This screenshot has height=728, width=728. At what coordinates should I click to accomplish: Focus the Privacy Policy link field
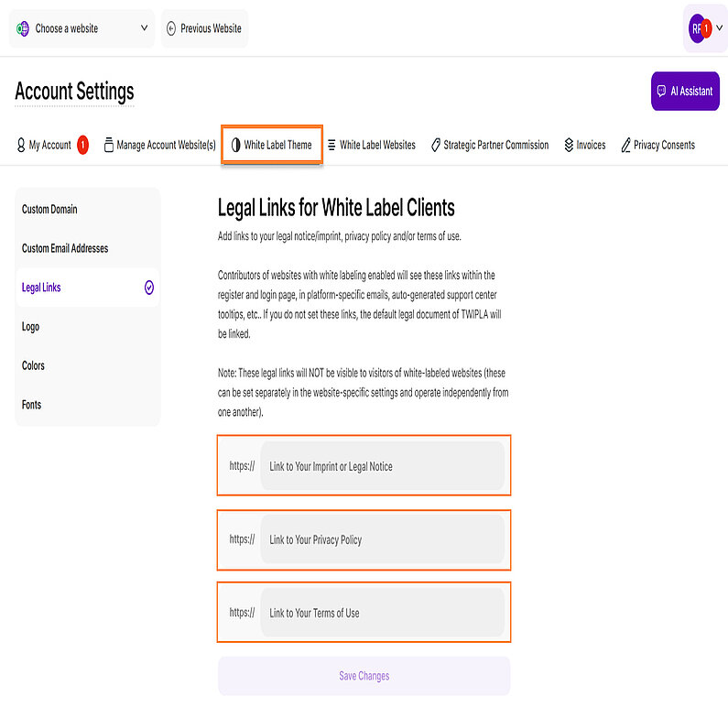tap(382, 539)
